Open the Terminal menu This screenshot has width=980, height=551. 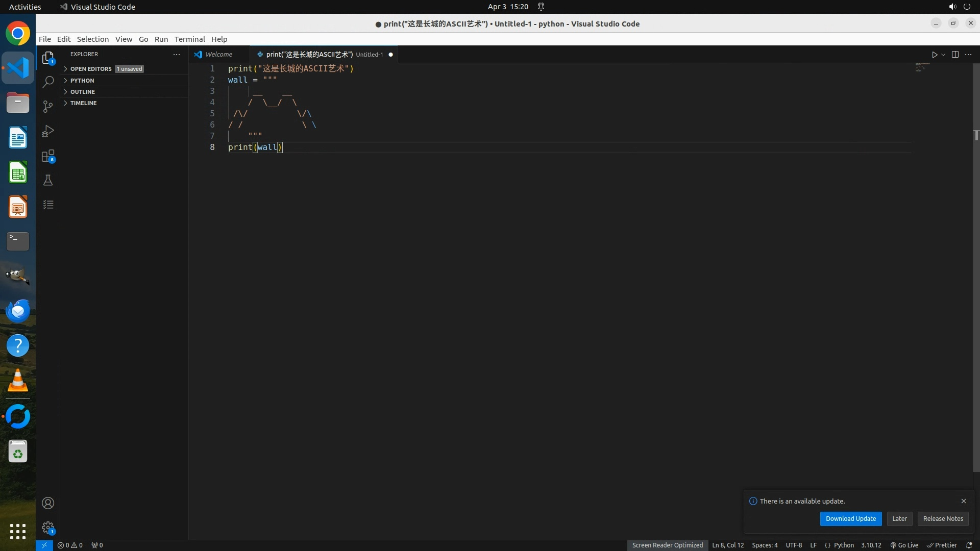point(189,39)
